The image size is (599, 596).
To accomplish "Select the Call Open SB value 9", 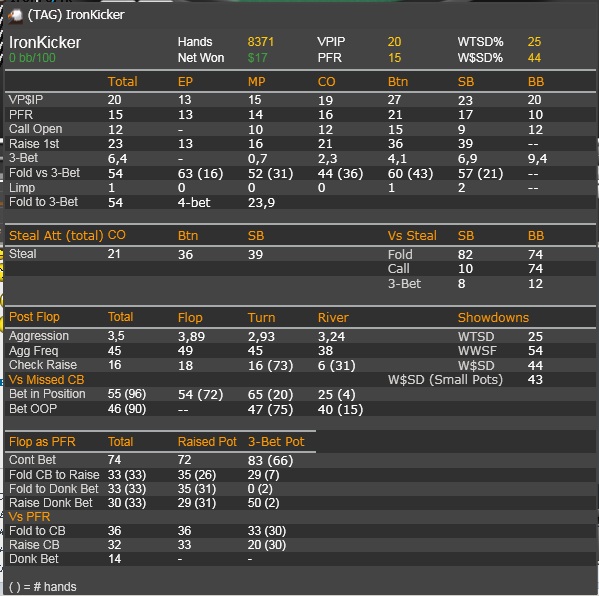I will pos(461,129).
